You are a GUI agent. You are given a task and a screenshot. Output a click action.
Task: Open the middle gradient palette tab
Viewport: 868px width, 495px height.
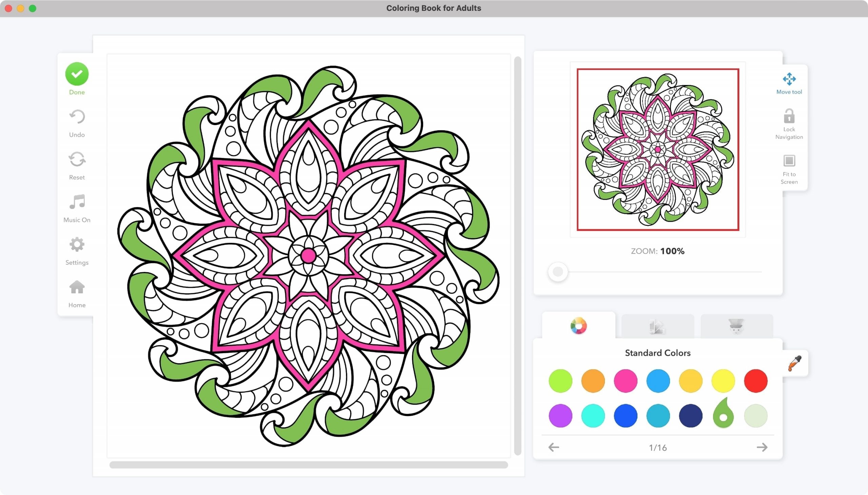(657, 327)
